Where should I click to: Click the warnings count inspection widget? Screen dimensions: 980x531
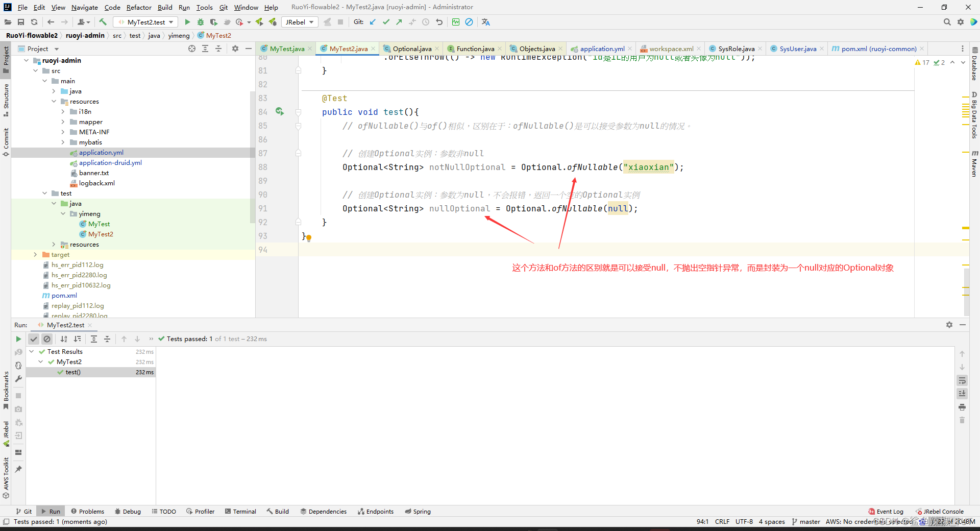(x=923, y=62)
